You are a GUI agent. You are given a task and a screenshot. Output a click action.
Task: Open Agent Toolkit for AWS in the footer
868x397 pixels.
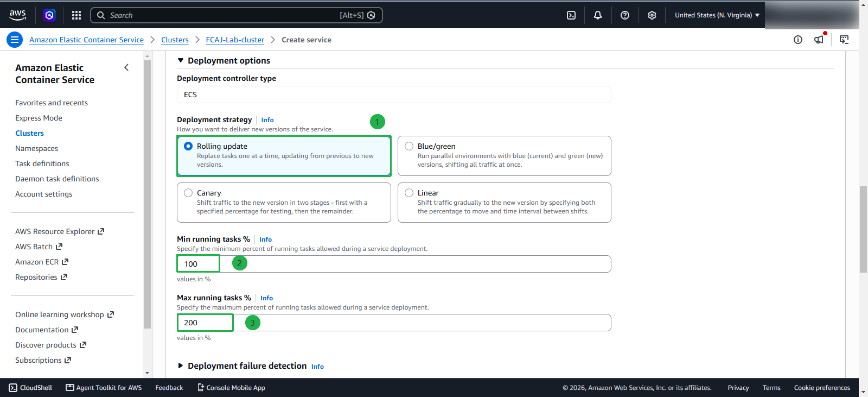click(104, 388)
